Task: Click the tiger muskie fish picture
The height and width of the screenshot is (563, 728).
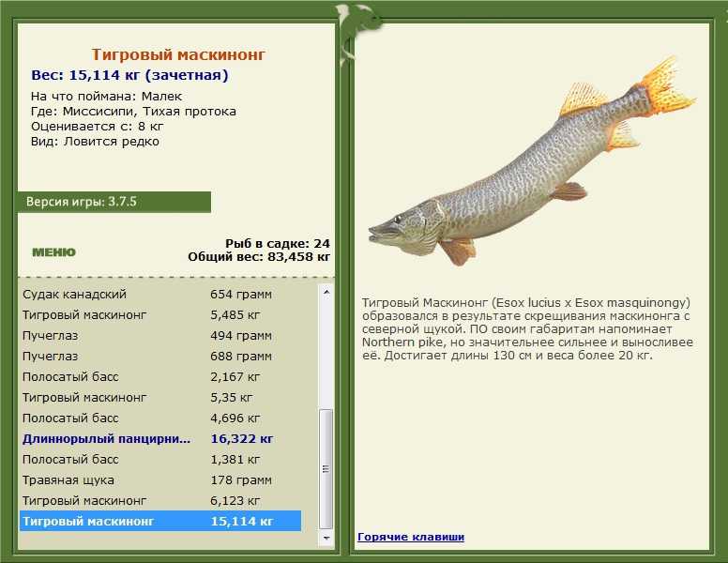Action: click(x=532, y=162)
